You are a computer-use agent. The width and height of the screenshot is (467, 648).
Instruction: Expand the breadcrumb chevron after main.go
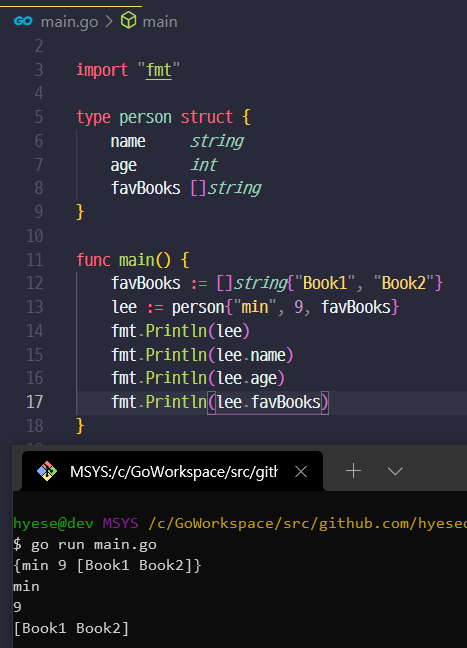(109, 21)
